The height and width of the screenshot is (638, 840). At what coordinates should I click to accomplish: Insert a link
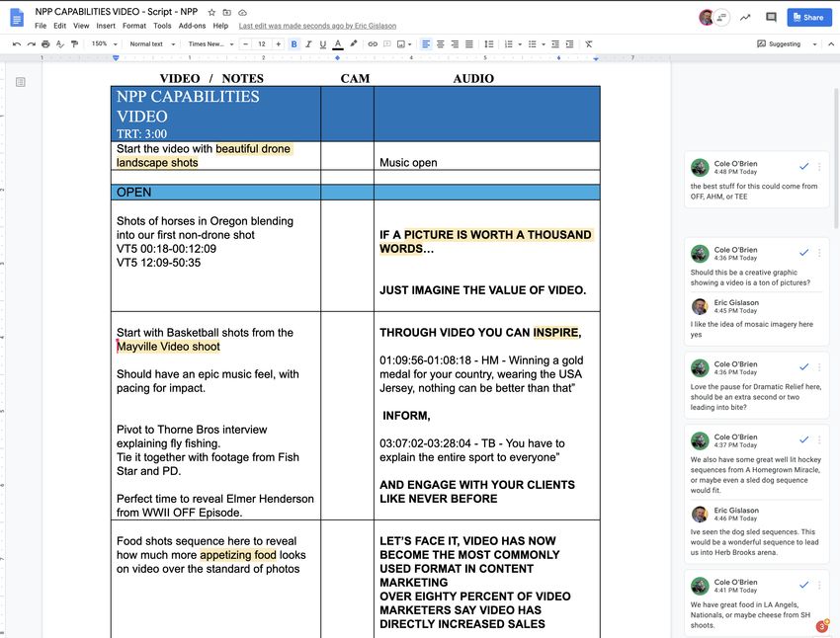(373, 43)
